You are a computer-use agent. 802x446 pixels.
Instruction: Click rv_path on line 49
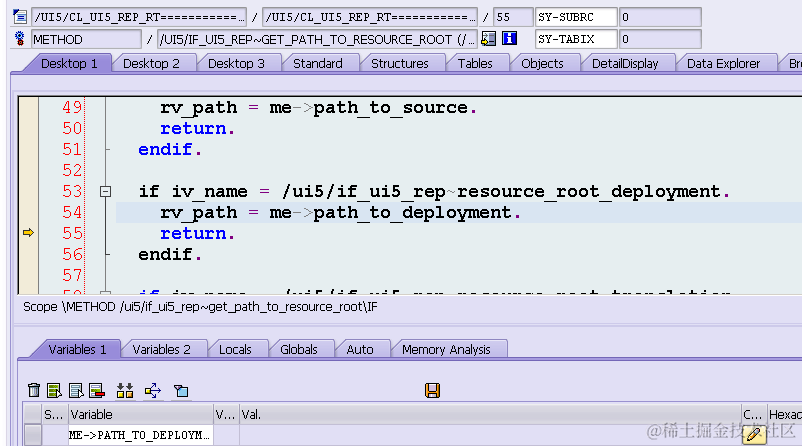pyautogui.click(x=198, y=108)
